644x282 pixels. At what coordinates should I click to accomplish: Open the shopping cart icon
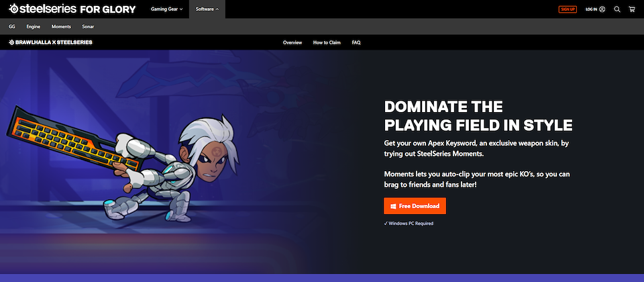click(x=632, y=9)
